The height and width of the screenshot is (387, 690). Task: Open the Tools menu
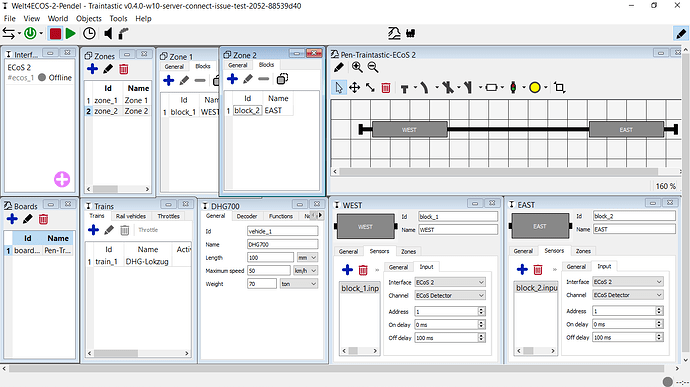118,18
